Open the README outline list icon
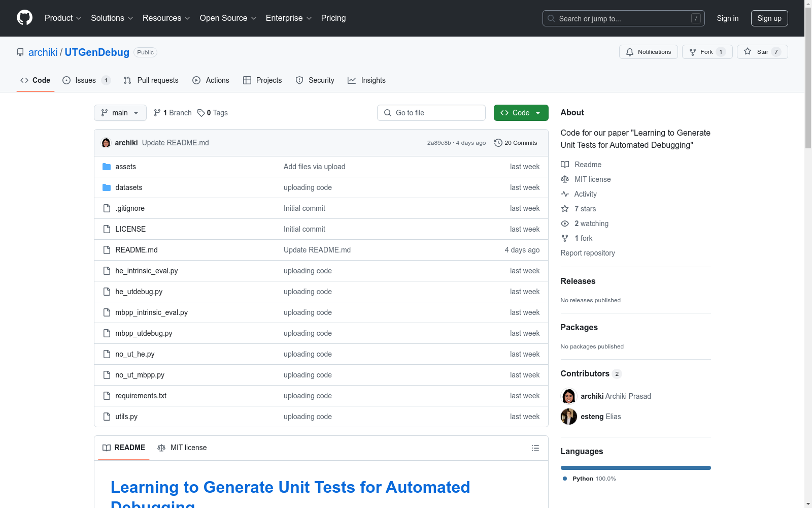This screenshot has height=508, width=812. [535, 448]
